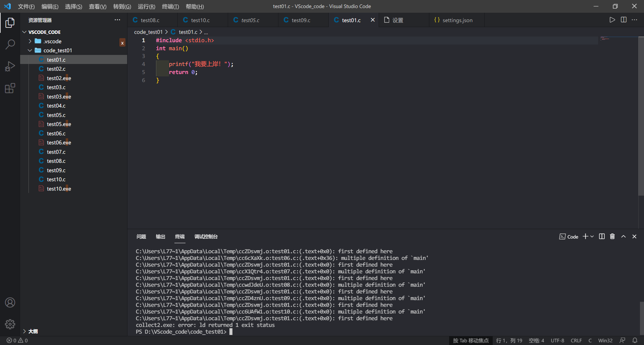The image size is (644, 345).
Task: Change cursor position via 行 1, 列 19
Action: click(509, 340)
